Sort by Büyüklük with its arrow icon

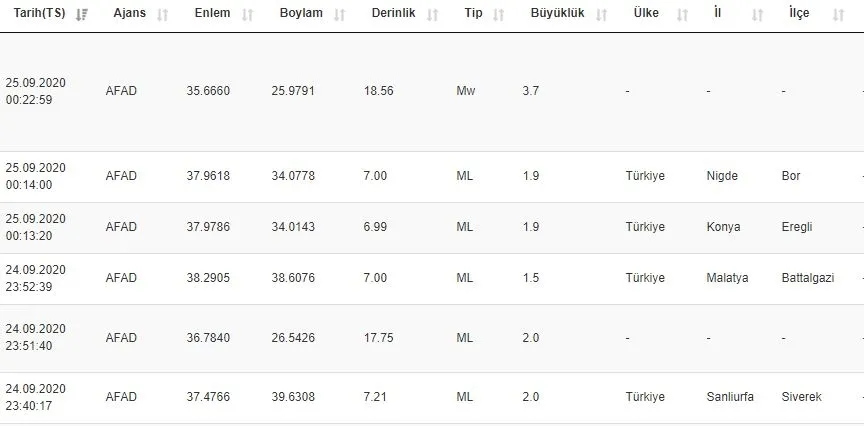pyautogui.click(x=601, y=15)
